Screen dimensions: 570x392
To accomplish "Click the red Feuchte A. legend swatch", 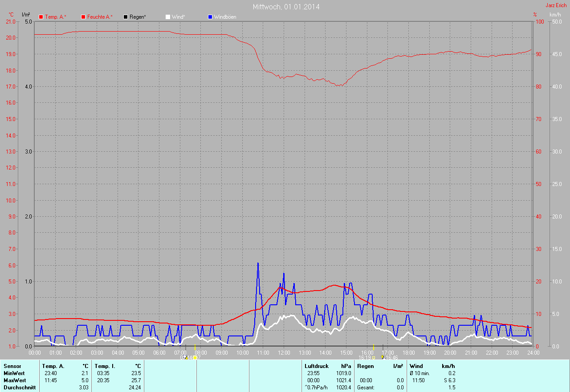I will [83, 17].
